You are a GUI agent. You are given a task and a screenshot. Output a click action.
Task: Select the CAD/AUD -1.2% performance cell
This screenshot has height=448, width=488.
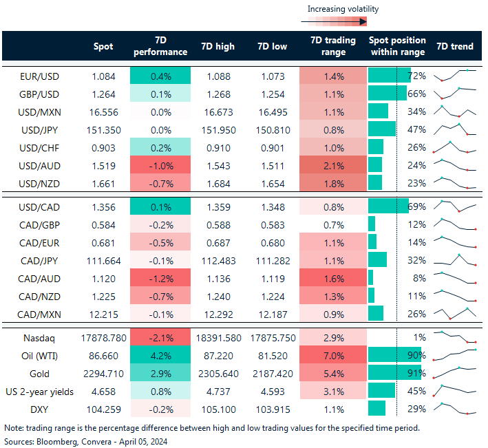pos(159,277)
